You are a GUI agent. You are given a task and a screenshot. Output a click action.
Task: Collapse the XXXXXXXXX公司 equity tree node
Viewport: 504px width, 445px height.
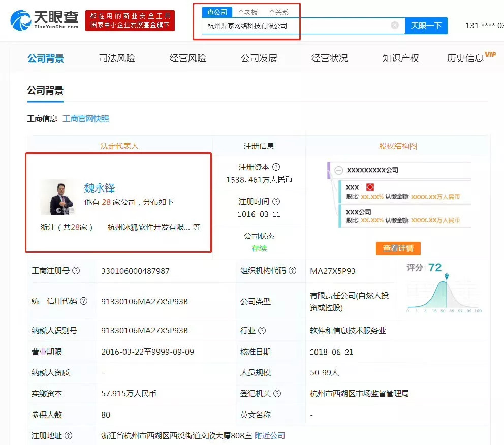[x=338, y=170]
